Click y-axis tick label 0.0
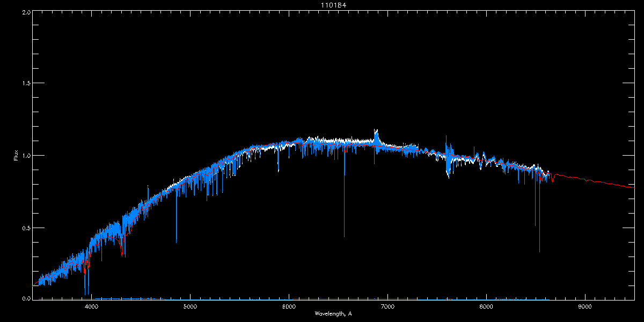 click(26, 298)
